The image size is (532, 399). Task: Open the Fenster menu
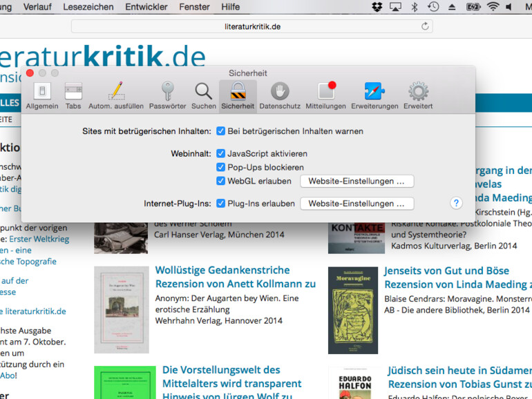194,7
